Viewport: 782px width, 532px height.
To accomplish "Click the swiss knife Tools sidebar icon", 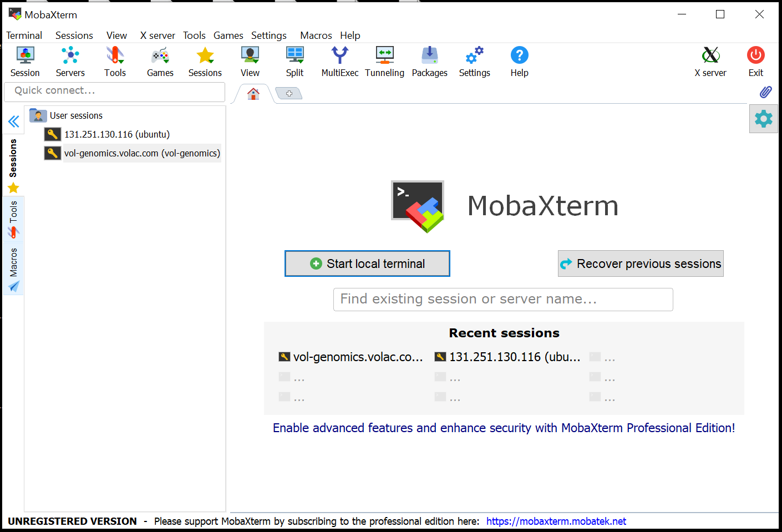I will pos(13,233).
